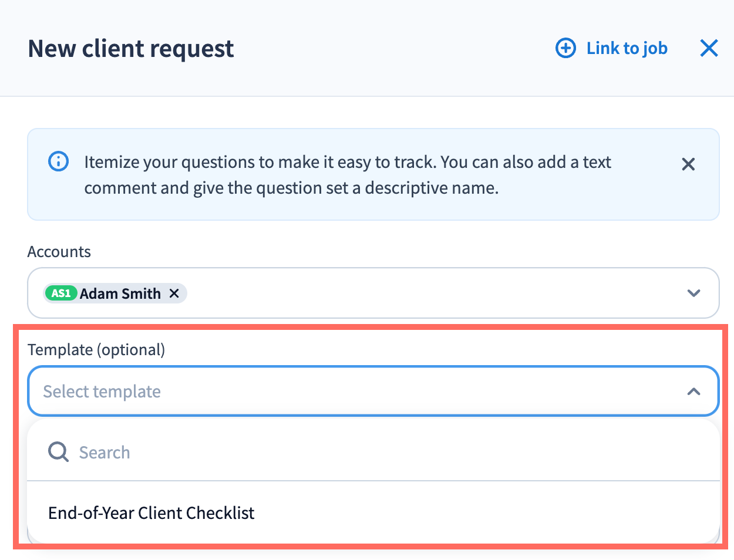Expand the Accounts dropdown chevron
Image resolution: width=734 pixels, height=560 pixels.
(x=693, y=293)
